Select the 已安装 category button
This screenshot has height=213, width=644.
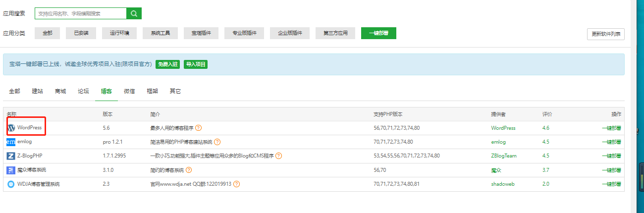[81, 33]
